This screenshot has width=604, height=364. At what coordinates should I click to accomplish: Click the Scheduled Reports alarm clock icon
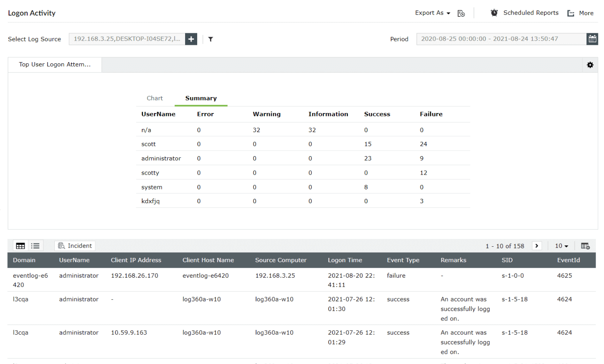click(x=494, y=13)
